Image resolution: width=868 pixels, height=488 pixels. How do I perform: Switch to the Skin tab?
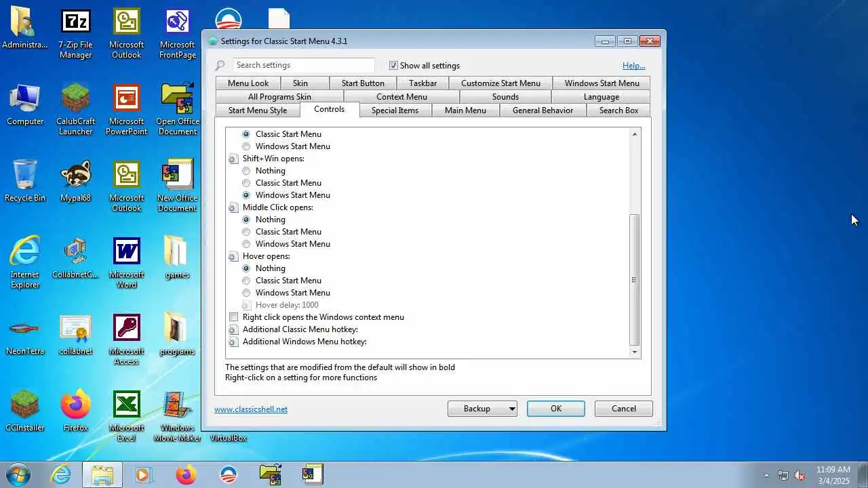[300, 83]
